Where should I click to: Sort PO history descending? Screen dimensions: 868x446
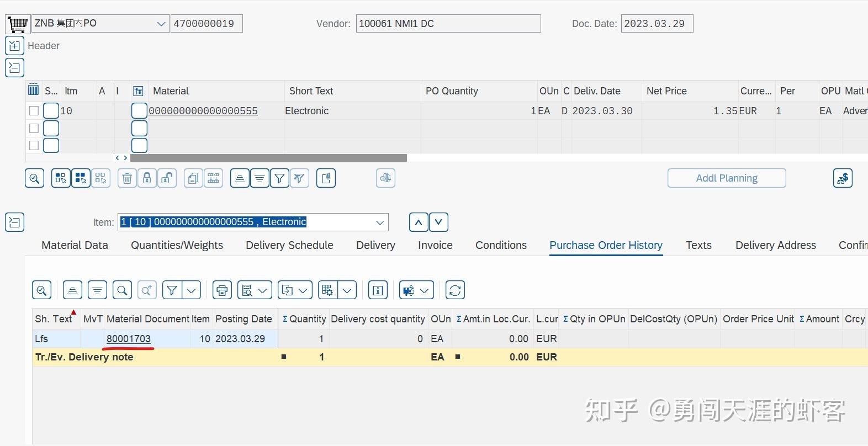(x=97, y=290)
